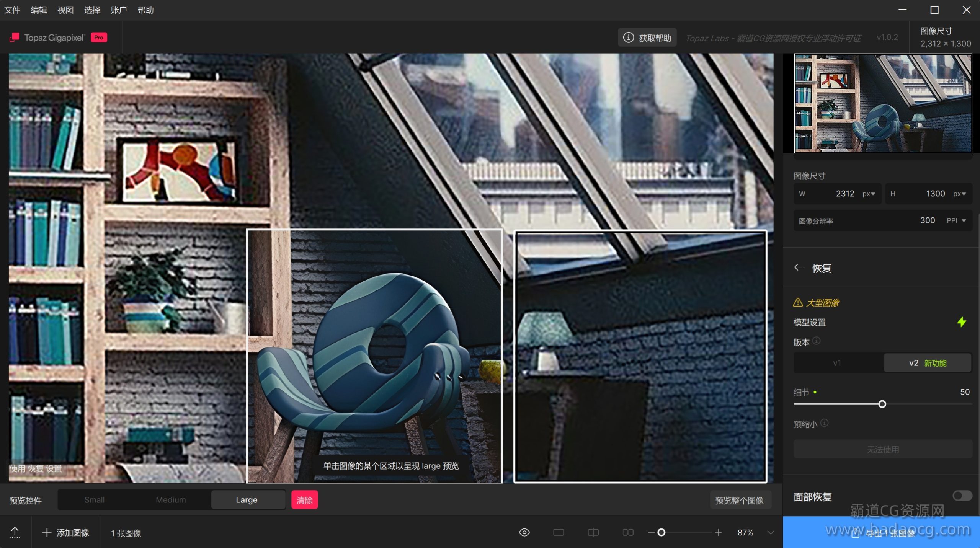The height and width of the screenshot is (548, 980).
Task: Click the red 清除 button
Action: pyautogui.click(x=304, y=500)
